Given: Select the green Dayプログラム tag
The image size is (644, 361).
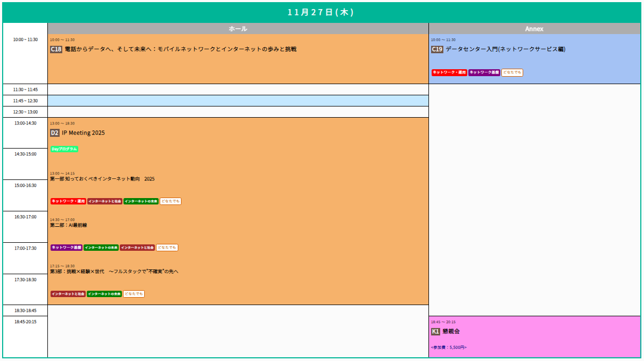Looking at the screenshot, I should tap(64, 149).
